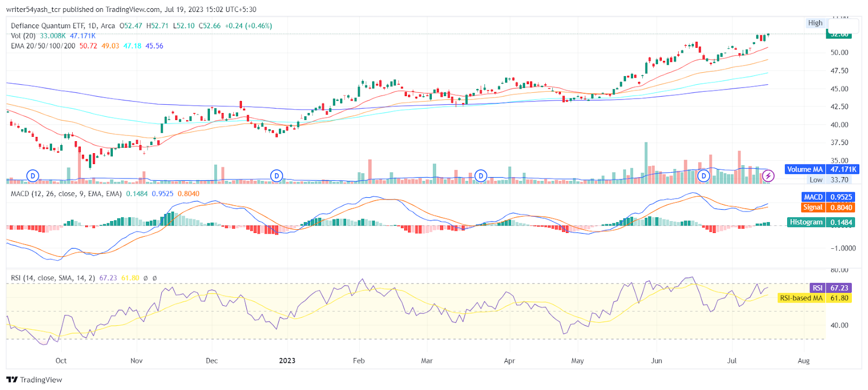Click the close price 'C52.66' in the header
This screenshot has width=868, height=390.
pos(209,26)
